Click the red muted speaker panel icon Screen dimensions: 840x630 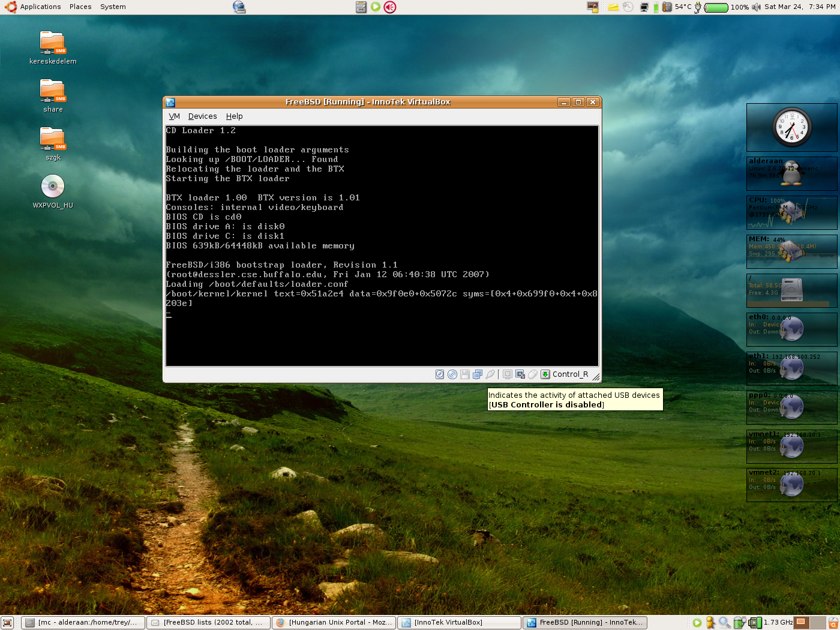coord(390,7)
